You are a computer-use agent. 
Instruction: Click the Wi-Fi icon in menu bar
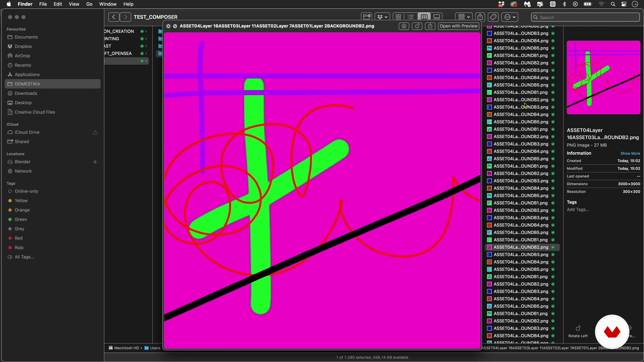tap(601, 4)
